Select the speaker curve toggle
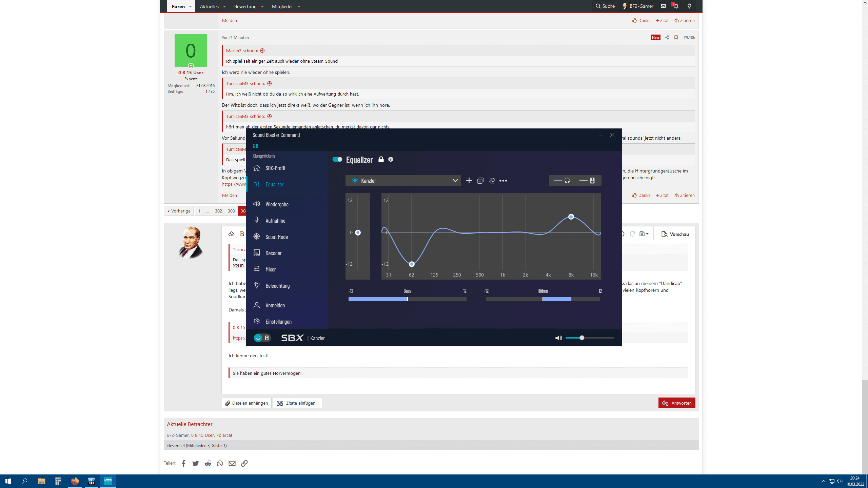The height and width of the screenshot is (488, 868). point(587,181)
